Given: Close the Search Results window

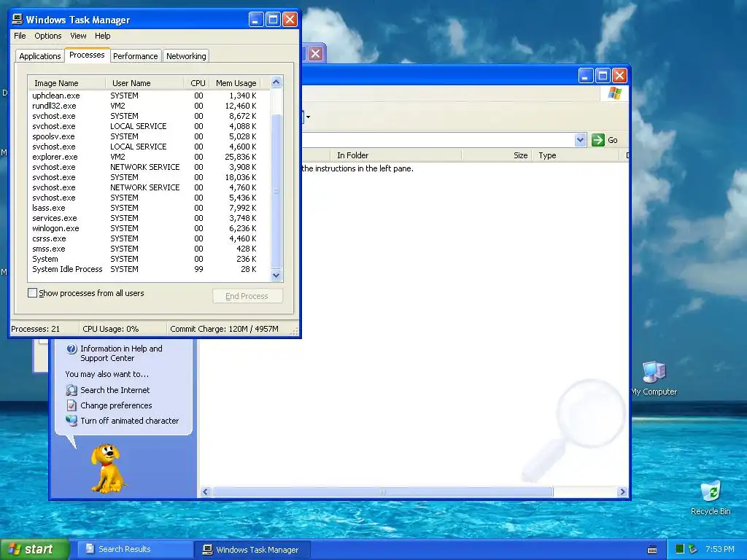Looking at the screenshot, I should click(619, 75).
